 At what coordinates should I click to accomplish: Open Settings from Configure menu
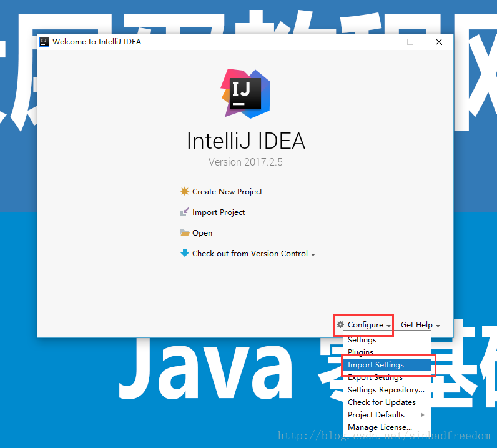tap(387, 340)
